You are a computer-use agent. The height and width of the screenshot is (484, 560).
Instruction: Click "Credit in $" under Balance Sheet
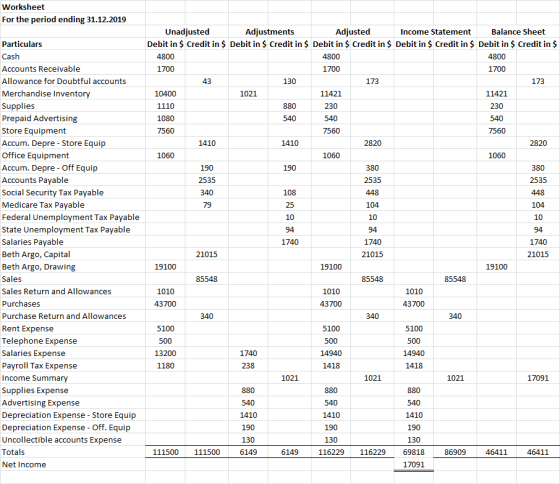[x=538, y=44]
